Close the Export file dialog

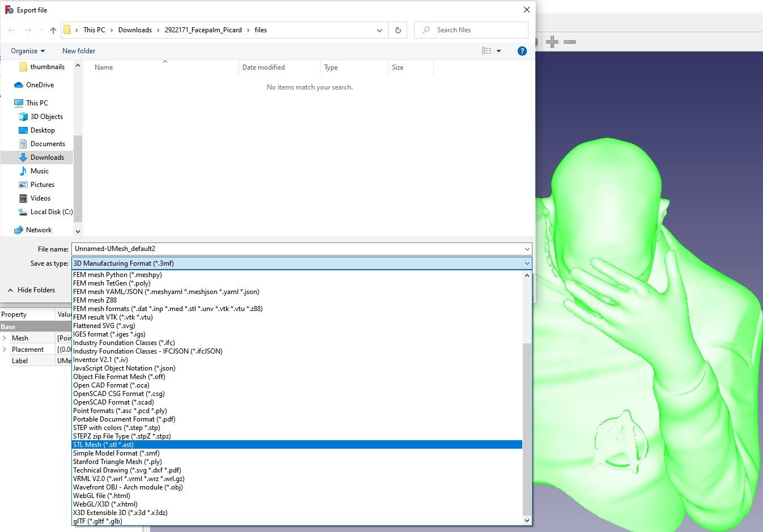526,10
